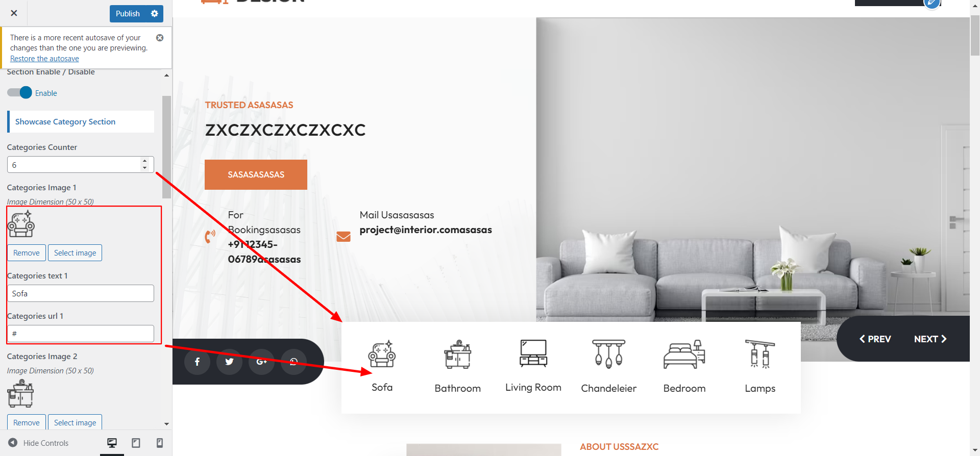Select image for Categories Image 1
The height and width of the screenshot is (456, 980).
(75, 253)
